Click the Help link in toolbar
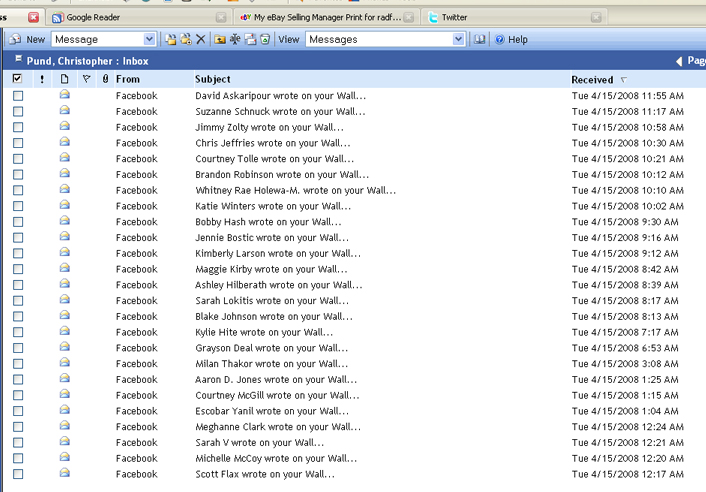This screenshot has width=706, height=492. (x=518, y=40)
